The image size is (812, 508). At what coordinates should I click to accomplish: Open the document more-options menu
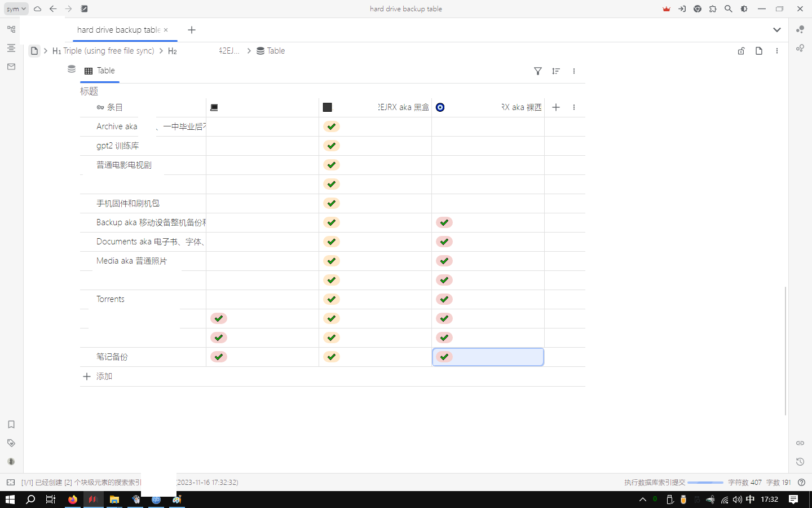coord(777,51)
